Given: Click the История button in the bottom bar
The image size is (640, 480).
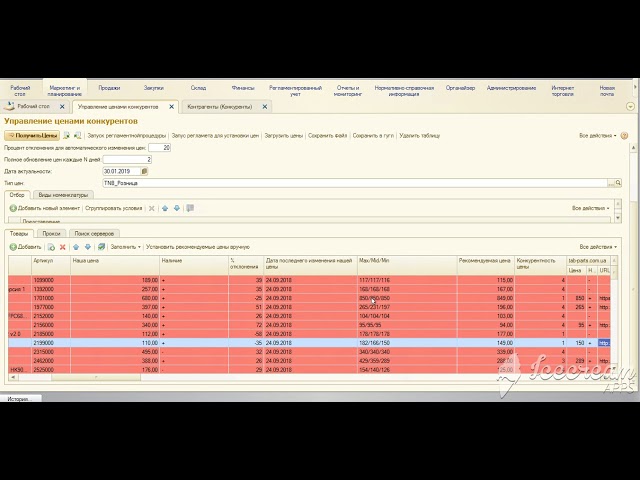Looking at the screenshot, I should coord(20,399).
